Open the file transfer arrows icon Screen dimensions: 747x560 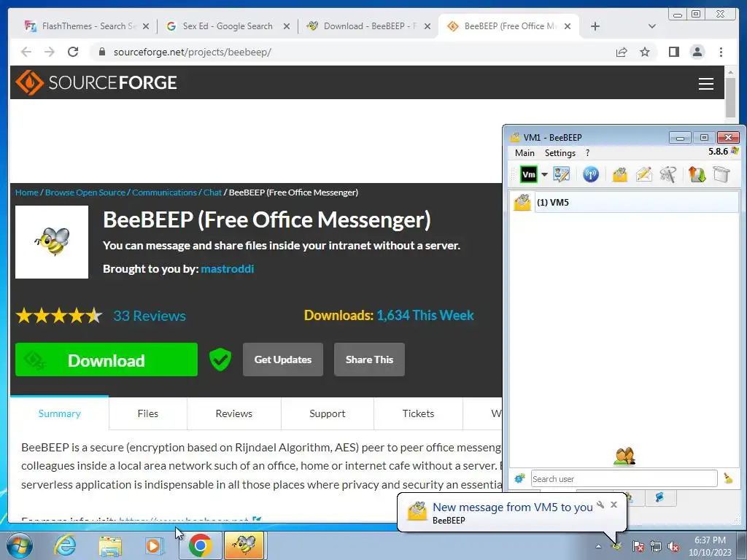click(697, 174)
